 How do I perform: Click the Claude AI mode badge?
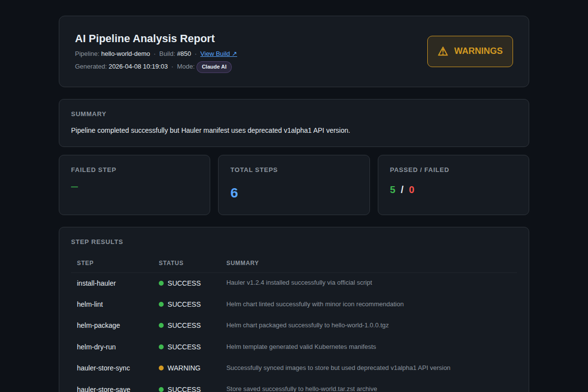[x=214, y=67]
